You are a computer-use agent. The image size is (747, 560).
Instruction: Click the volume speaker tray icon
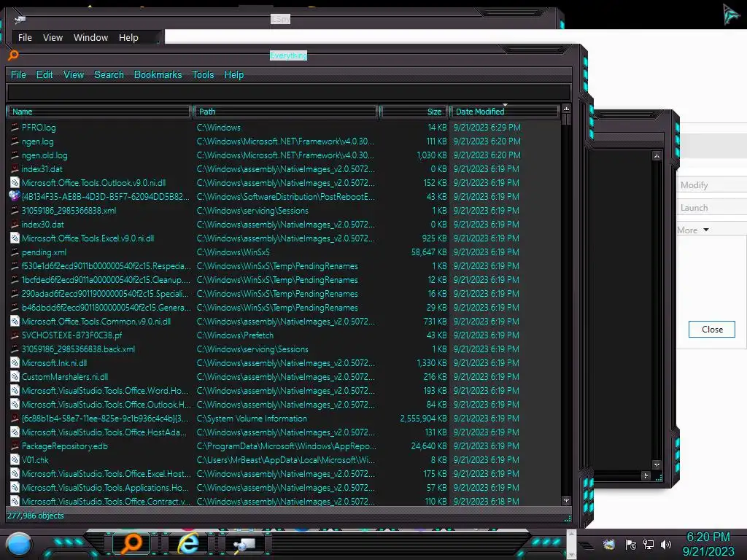click(666, 544)
